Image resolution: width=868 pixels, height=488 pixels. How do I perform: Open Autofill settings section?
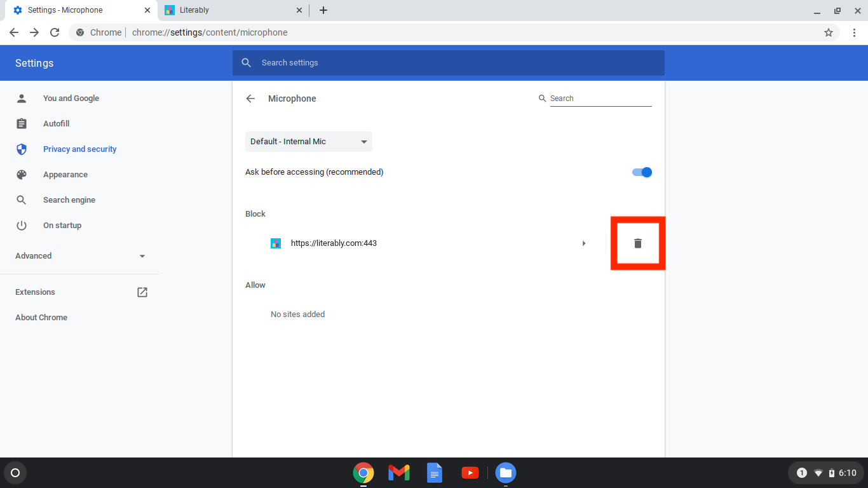pyautogui.click(x=56, y=124)
